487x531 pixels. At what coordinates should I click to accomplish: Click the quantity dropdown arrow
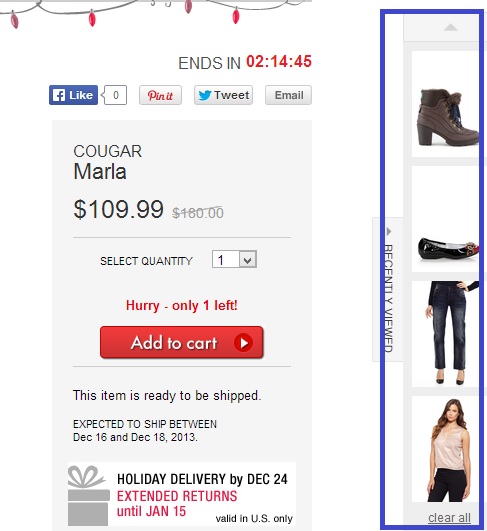[248, 260]
